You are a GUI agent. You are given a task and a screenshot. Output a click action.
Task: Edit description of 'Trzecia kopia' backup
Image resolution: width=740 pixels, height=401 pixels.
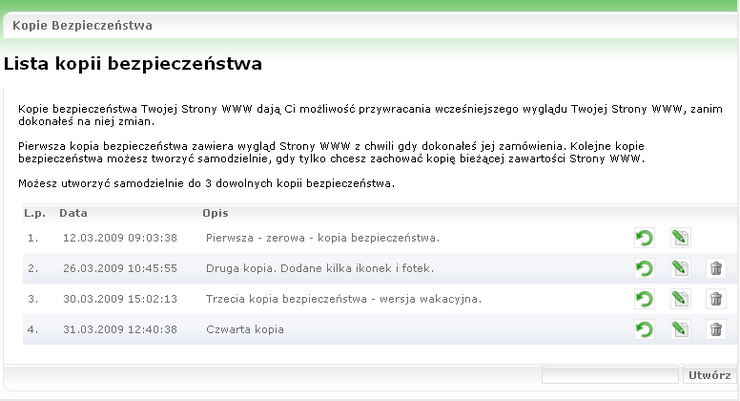coord(680,299)
